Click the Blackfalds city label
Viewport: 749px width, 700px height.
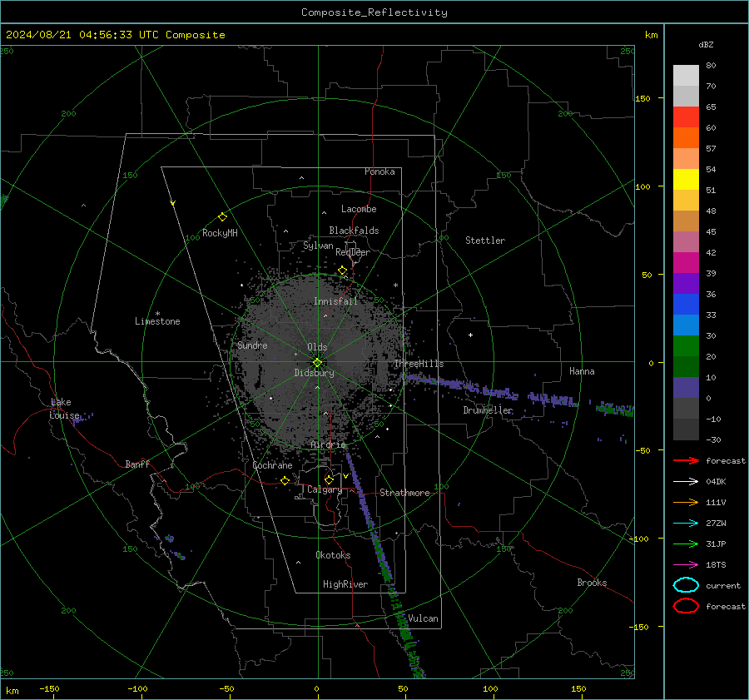coord(354,231)
